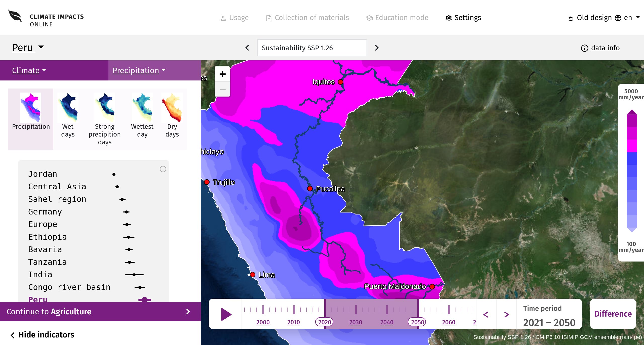Continue to Agriculture
644x345 pixels.
click(x=100, y=312)
